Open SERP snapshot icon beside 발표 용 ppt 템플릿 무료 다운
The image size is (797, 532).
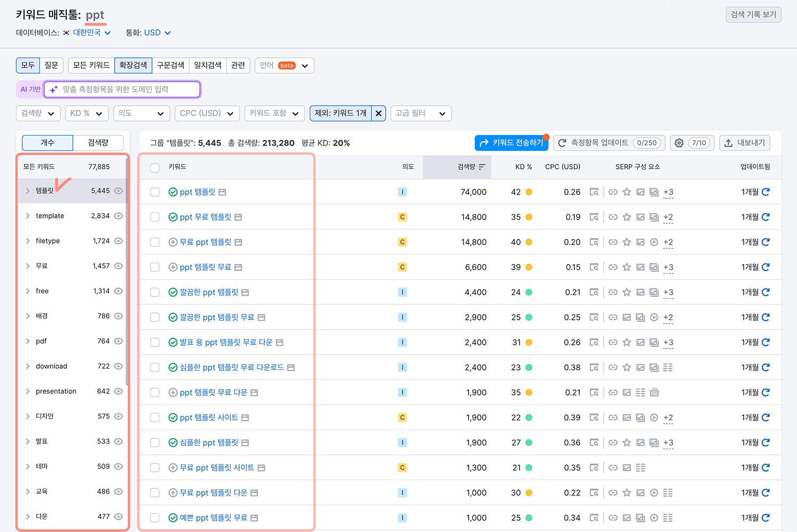(x=279, y=342)
